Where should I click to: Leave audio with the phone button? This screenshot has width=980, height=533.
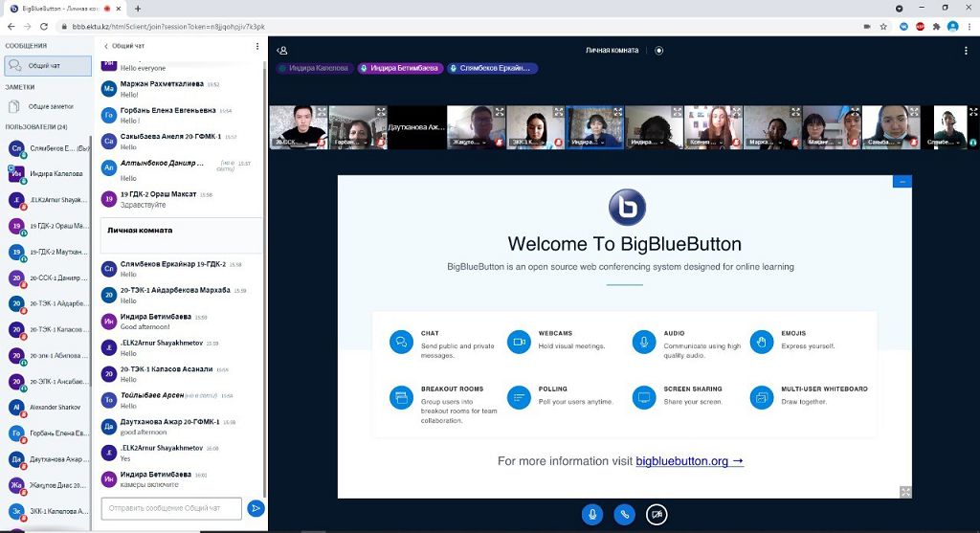tap(624, 514)
